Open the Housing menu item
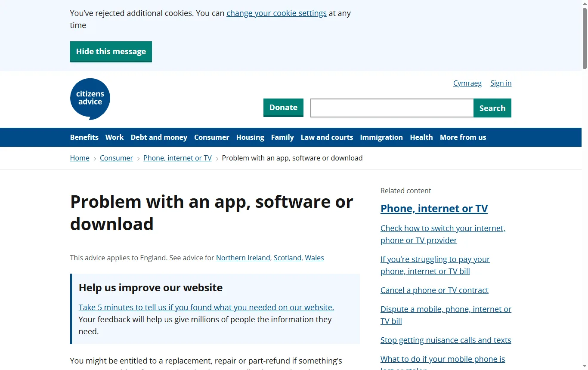This screenshot has height=370, width=588. coord(250,137)
